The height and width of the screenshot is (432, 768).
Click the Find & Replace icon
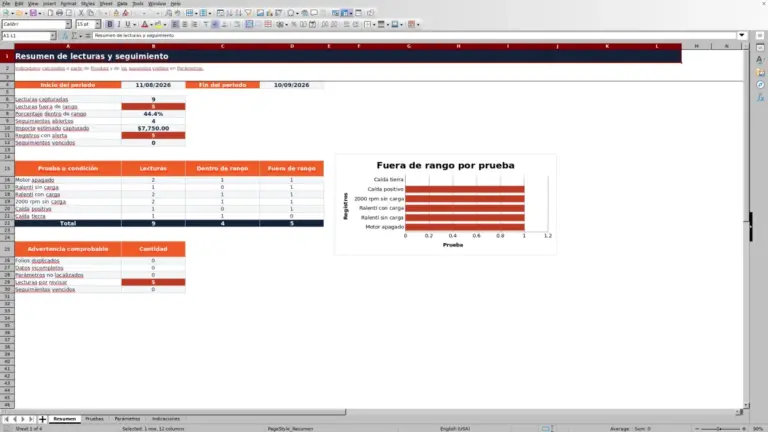point(168,13)
